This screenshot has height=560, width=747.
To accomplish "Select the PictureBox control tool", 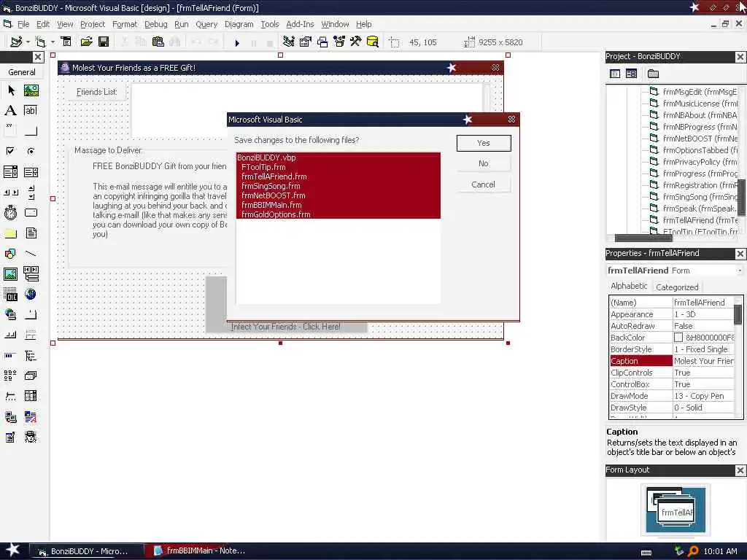I will (x=31, y=90).
